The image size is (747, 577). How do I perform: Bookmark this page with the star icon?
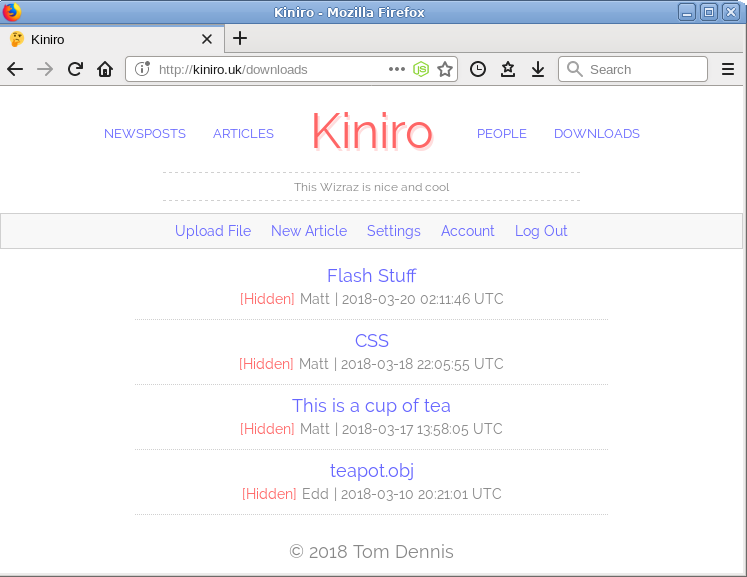(x=445, y=69)
